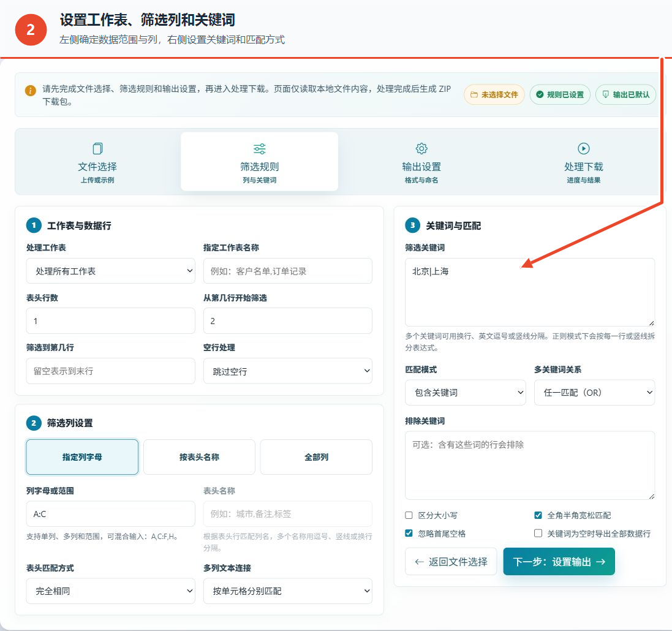The image size is (672, 631).
Task: Click the folder icon in the 未选择文件 badge
Action: click(474, 95)
